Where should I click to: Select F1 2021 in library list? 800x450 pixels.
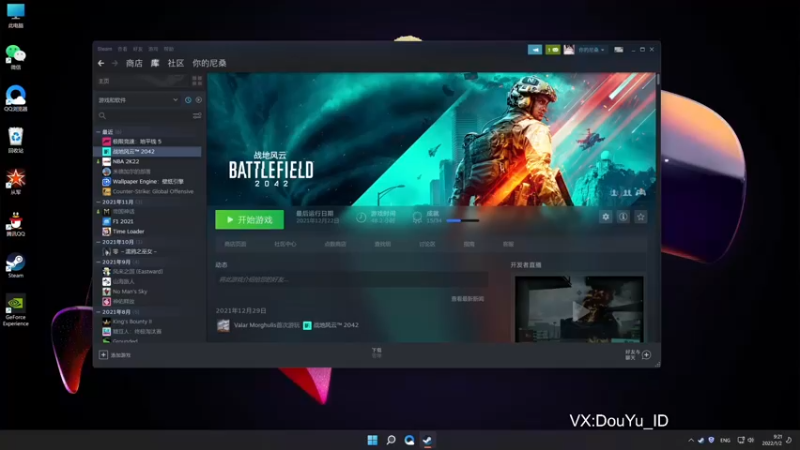point(123,221)
